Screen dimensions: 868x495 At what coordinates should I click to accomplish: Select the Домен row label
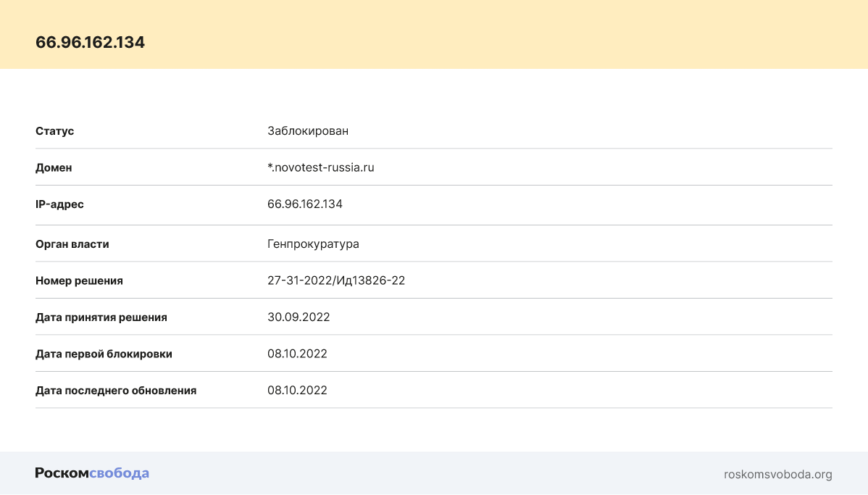(54, 167)
